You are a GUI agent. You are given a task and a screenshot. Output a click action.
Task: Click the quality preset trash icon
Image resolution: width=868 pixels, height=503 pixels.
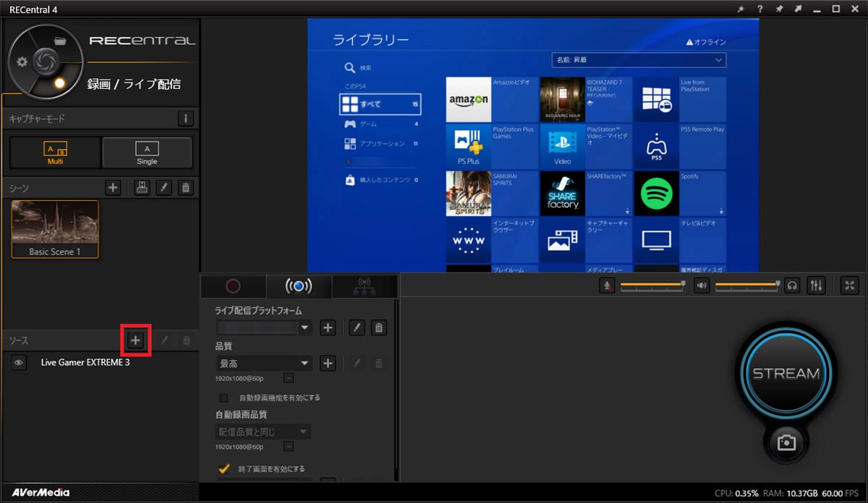[x=378, y=363]
